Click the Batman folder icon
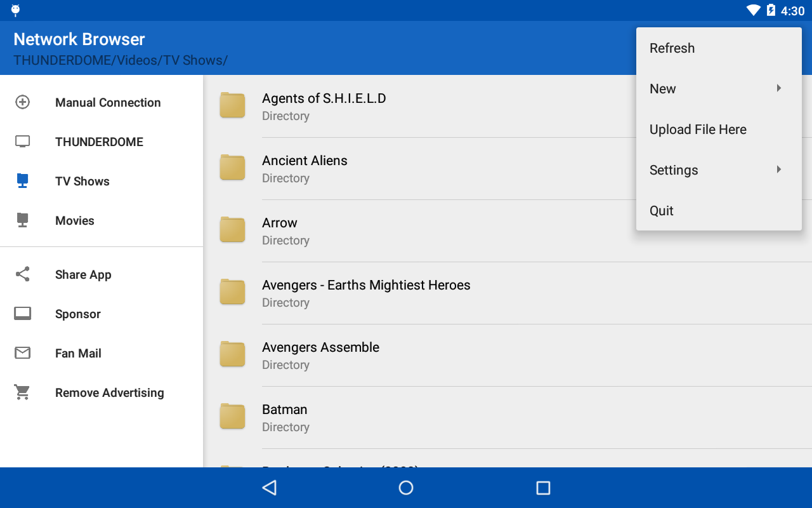Image resolution: width=812 pixels, height=508 pixels. [x=232, y=417]
